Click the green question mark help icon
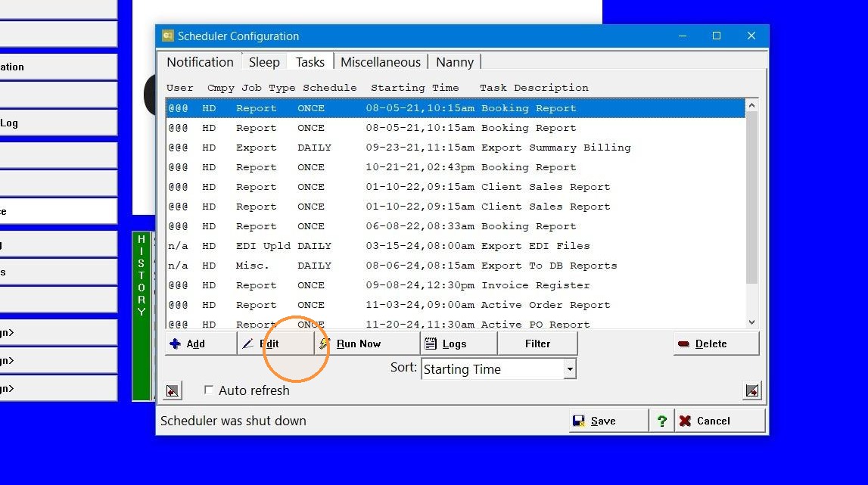 [x=661, y=421]
